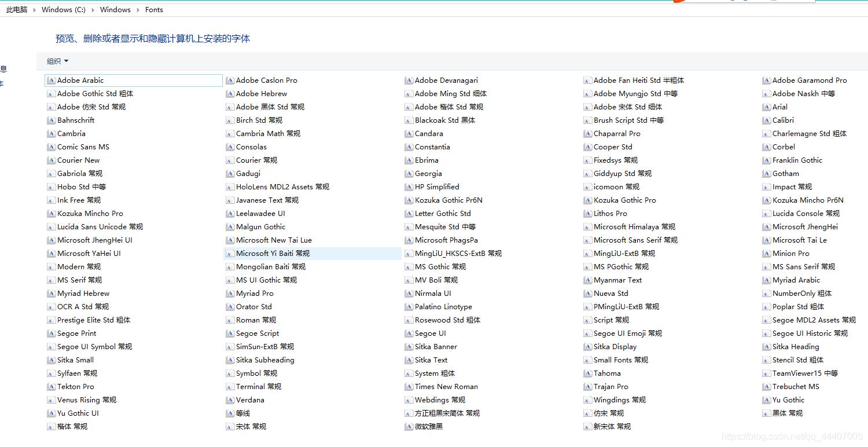Click the 微软雅黑 font icon
The height and width of the screenshot is (447, 868).
409,427
